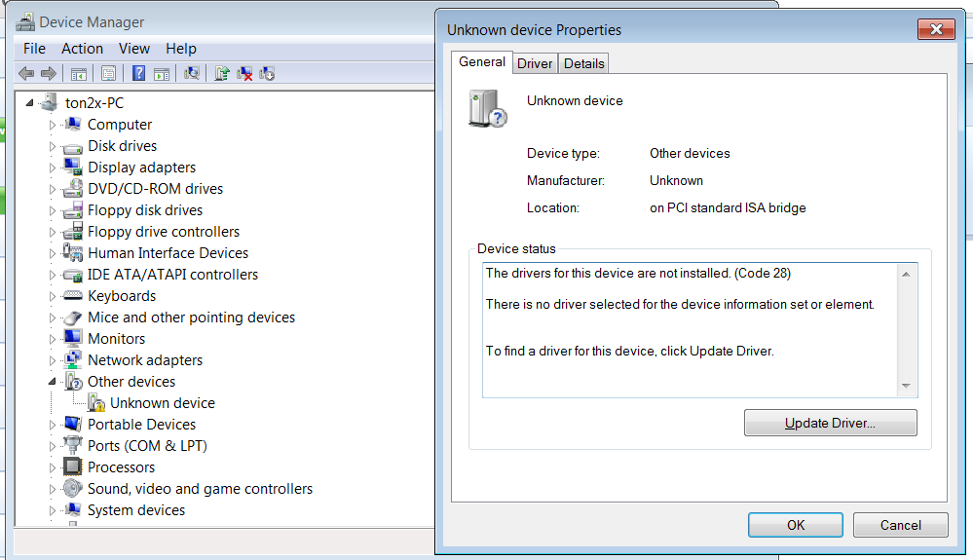The image size is (973, 560).
Task: Click the Scan for hardware changes icon
Action: click(192, 74)
